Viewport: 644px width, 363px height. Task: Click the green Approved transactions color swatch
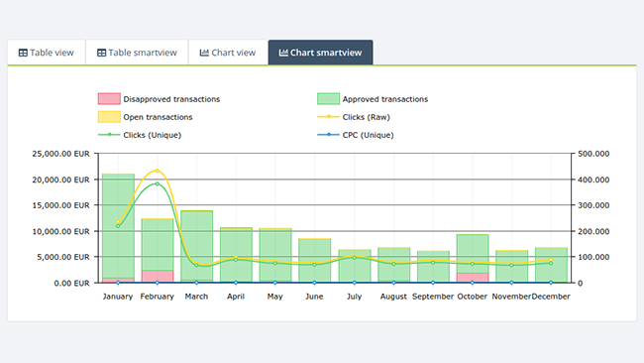click(328, 98)
